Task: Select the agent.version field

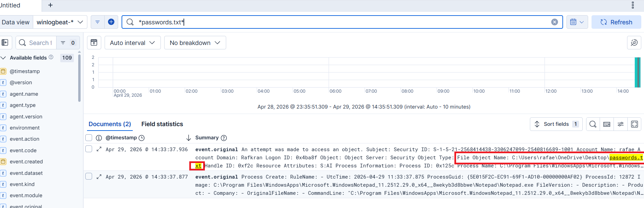Action: [x=26, y=117]
